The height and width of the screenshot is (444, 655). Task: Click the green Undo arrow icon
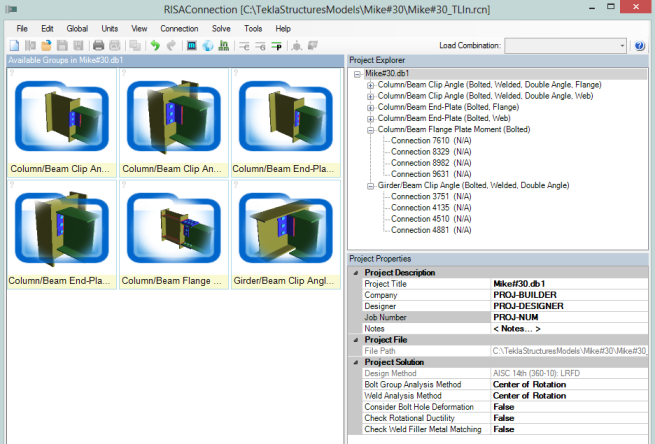coord(155,46)
